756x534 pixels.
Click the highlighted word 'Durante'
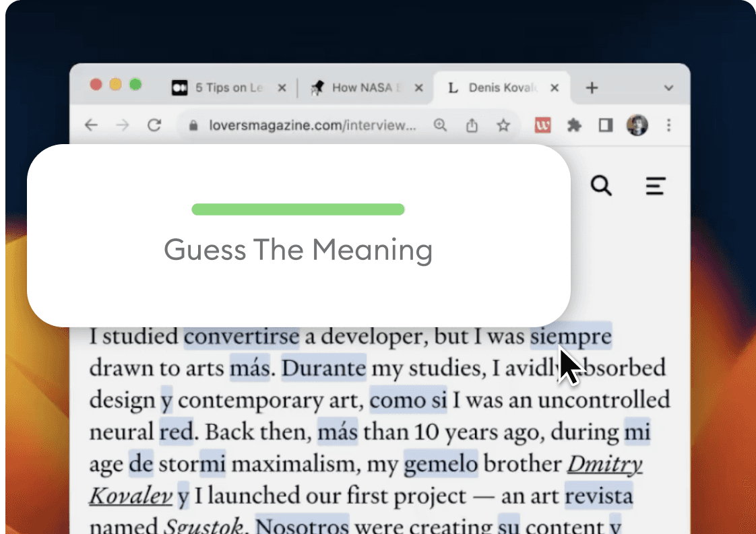coord(323,368)
